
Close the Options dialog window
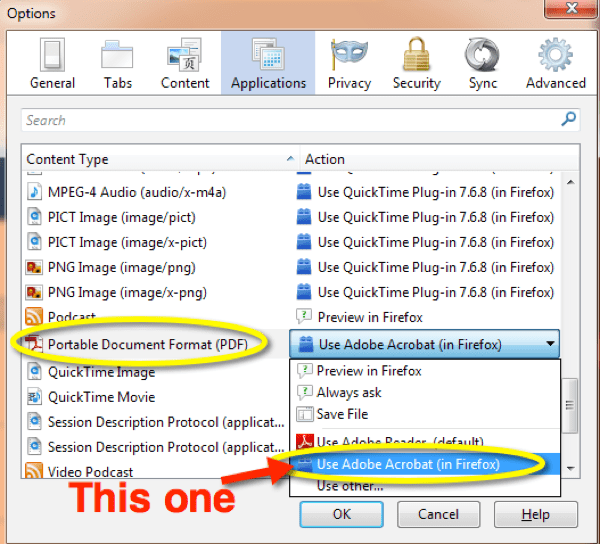pyautogui.click(x=571, y=8)
